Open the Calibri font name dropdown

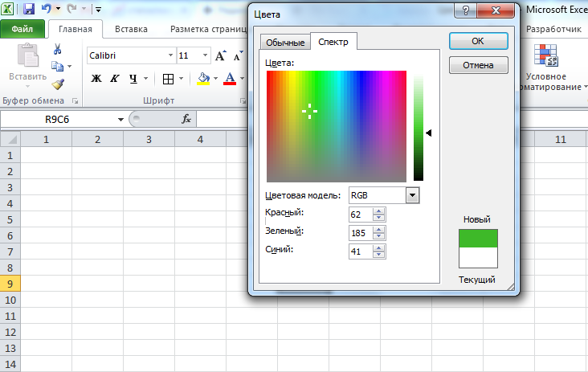[x=170, y=55]
